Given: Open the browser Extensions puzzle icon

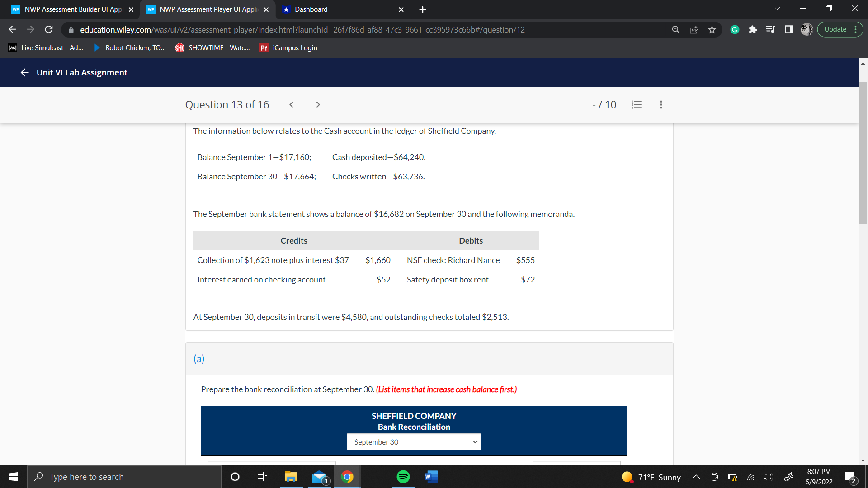Looking at the screenshot, I should 753,29.
